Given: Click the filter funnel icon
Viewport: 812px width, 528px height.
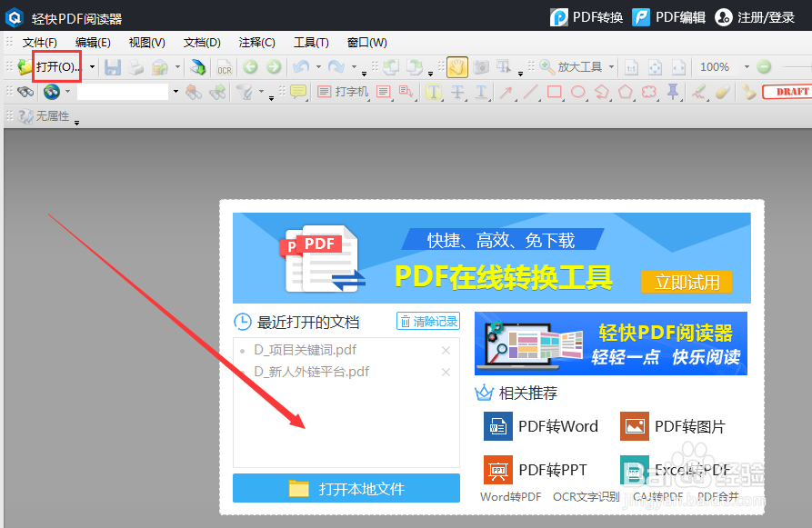Looking at the screenshot, I should pos(244,92).
